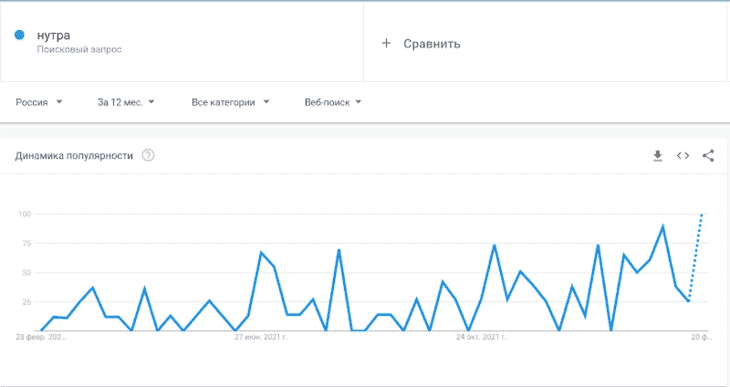Screen dimensions: 730x387
Task: Open the Россия region dropdown
Action: pyautogui.click(x=39, y=102)
